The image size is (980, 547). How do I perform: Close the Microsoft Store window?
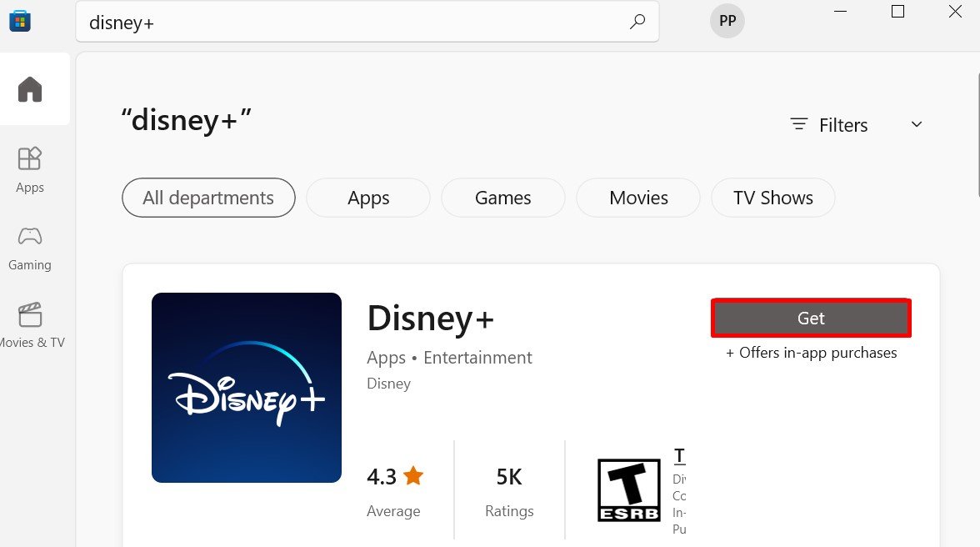pyautogui.click(x=955, y=11)
